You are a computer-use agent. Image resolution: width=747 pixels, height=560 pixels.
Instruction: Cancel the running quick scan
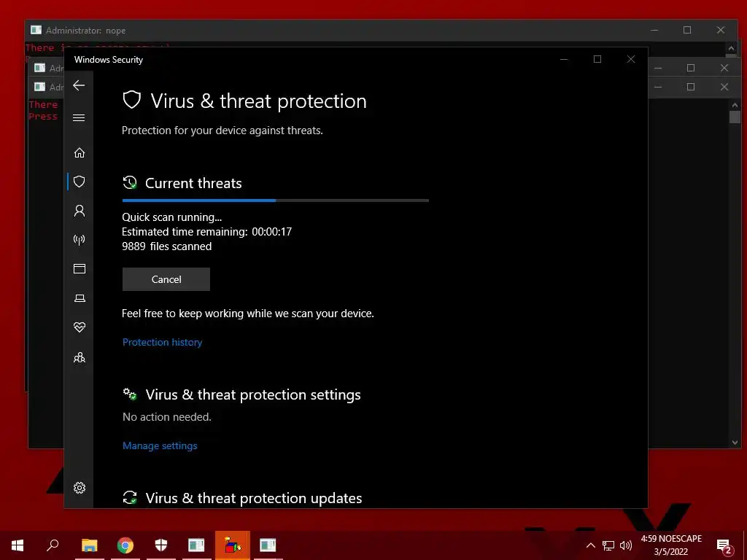pyautogui.click(x=166, y=279)
